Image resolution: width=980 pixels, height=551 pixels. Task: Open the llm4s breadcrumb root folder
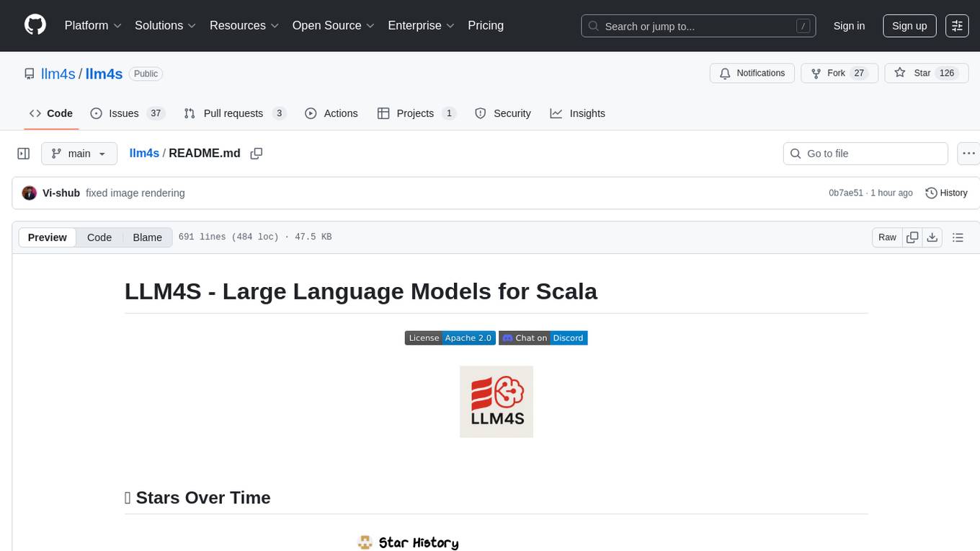point(144,154)
